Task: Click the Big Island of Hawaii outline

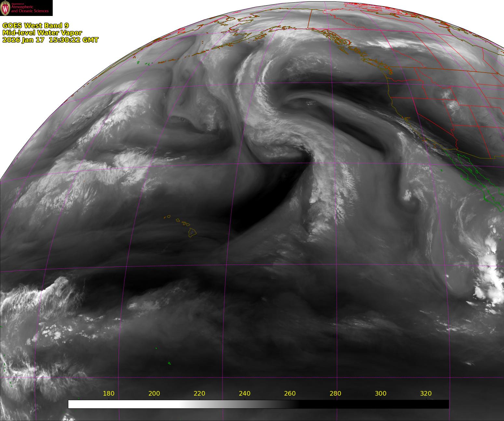Action: tap(193, 232)
